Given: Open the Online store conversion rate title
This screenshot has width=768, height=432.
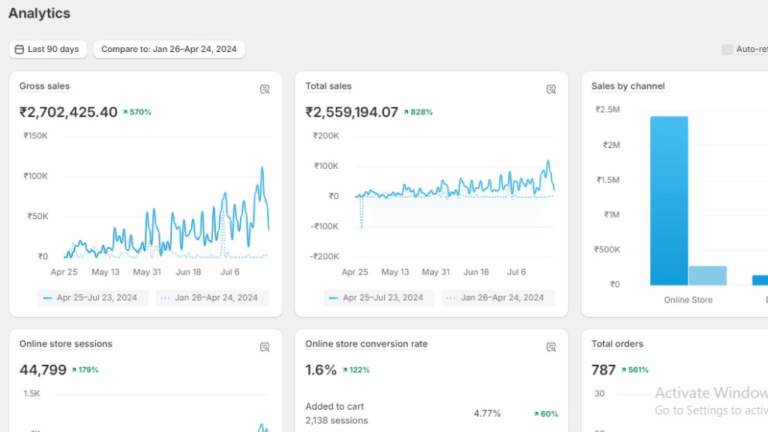Looking at the screenshot, I should (x=366, y=344).
